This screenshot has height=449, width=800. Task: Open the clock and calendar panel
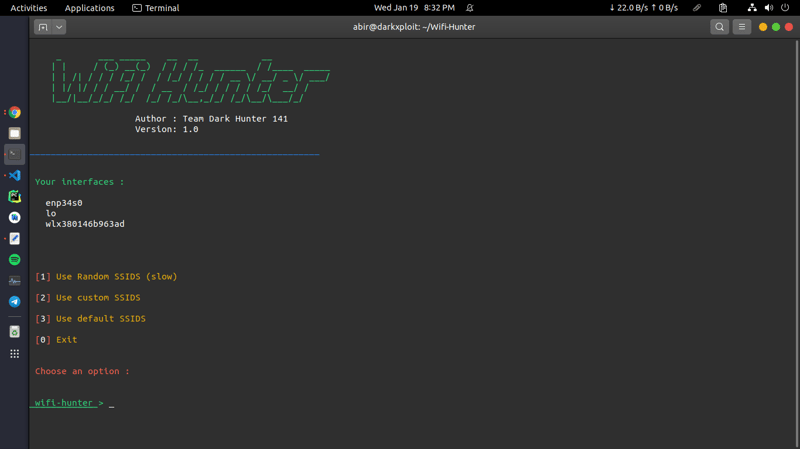[414, 8]
